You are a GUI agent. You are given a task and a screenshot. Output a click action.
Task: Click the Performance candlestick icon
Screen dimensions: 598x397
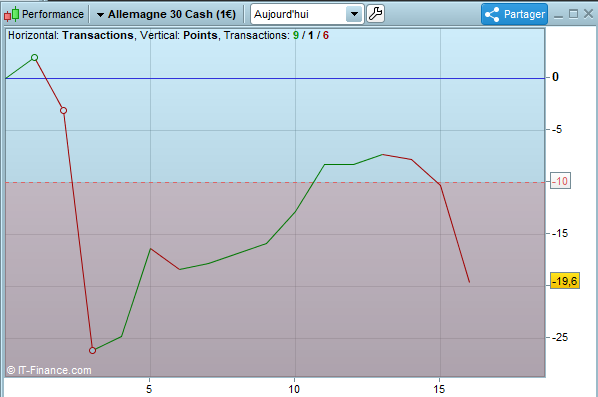tap(11, 14)
